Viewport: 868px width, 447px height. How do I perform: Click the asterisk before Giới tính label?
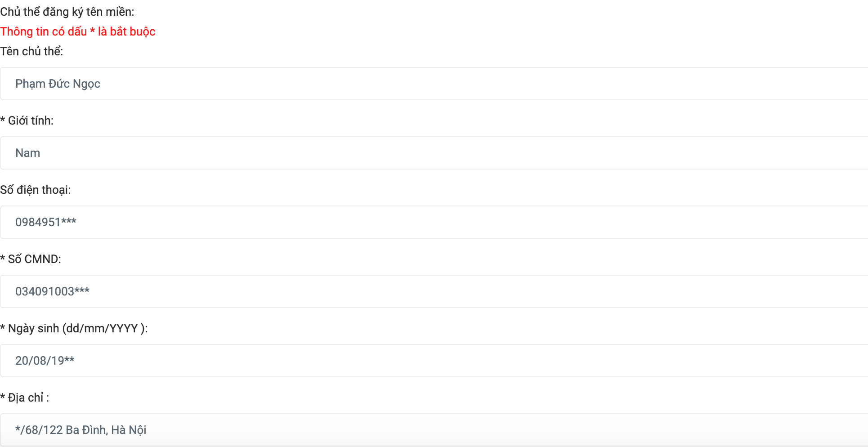pyautogui.click(x=3, y=120)
